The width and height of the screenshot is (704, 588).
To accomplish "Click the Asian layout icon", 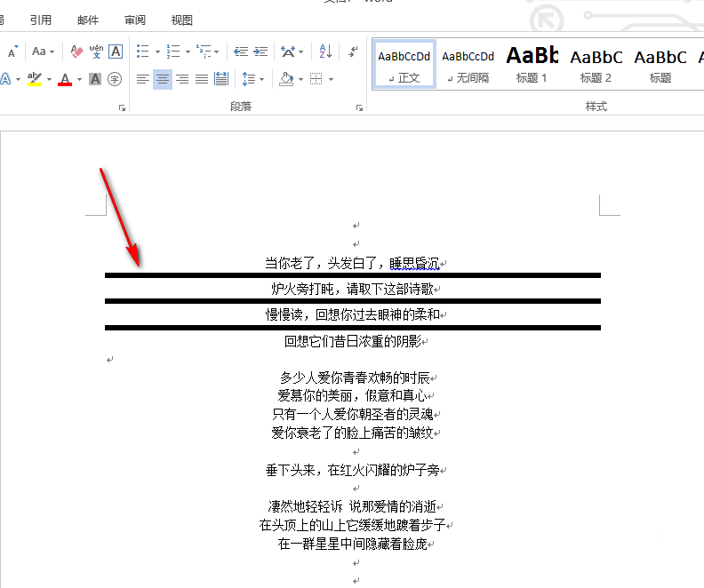I will point(288,52).
